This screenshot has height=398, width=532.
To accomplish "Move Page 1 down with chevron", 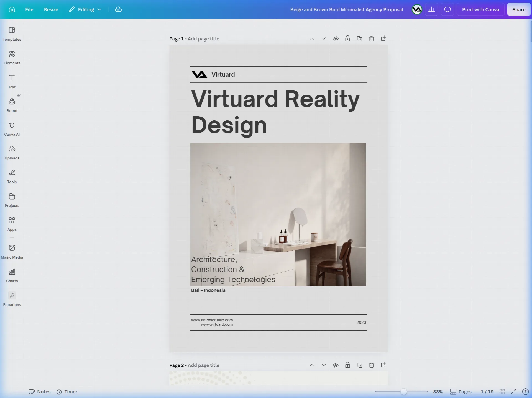I will click(x=324, y=39).
